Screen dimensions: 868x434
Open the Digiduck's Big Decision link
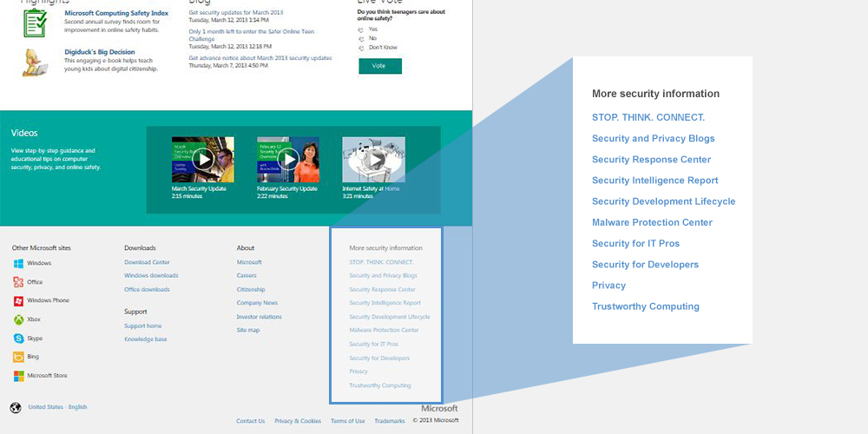[100, 52]
